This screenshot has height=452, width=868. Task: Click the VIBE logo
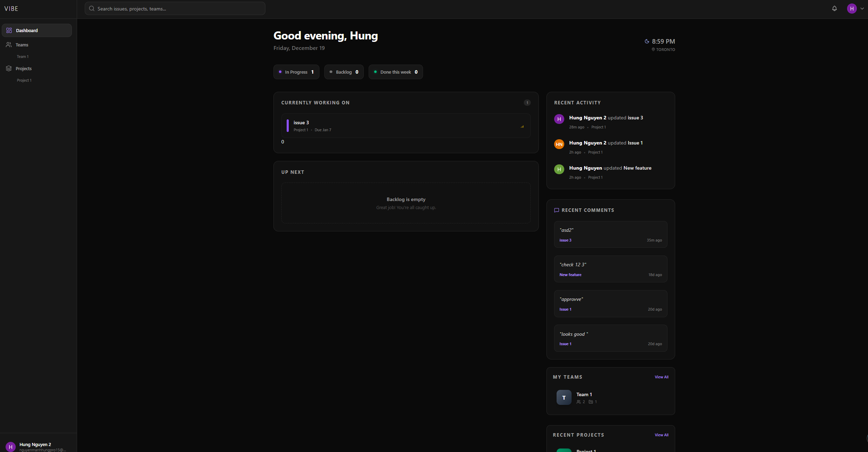[11, 8]
